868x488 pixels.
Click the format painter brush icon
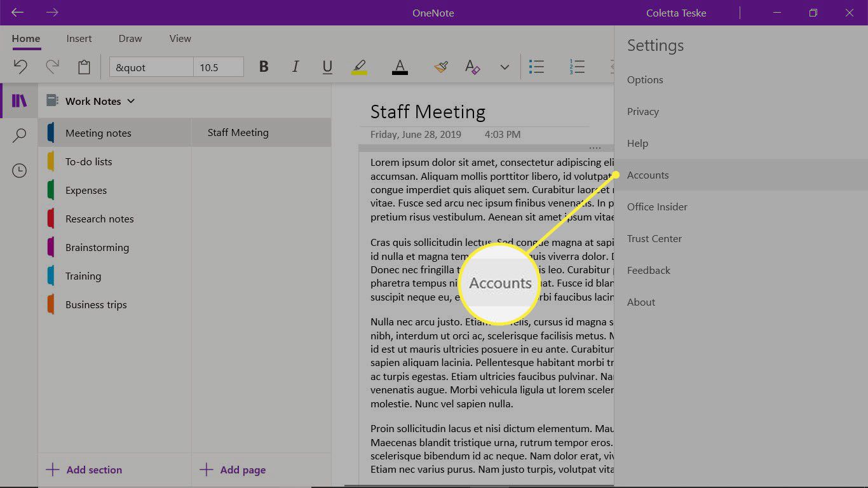[442, 67]
